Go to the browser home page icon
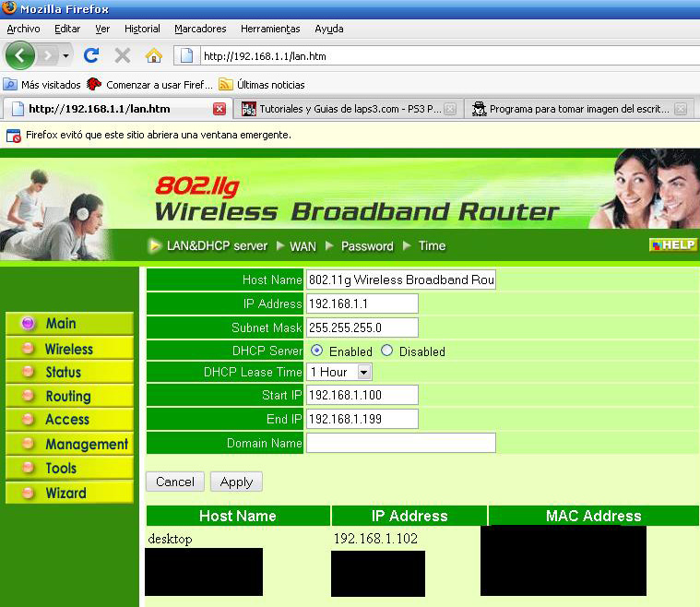This screenshot has height=607, width=700. (x=153, y=55)
